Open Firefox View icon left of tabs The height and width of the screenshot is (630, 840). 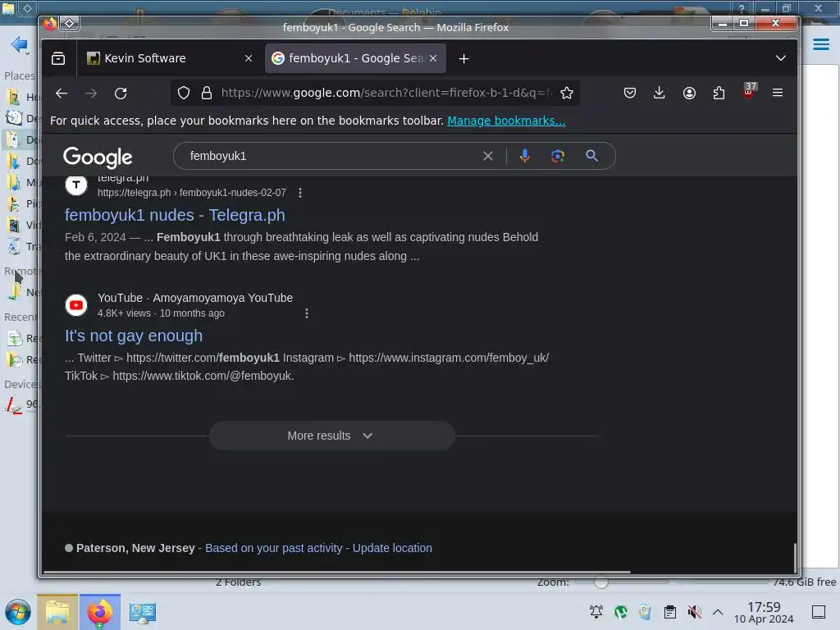[x=58, y=58]
